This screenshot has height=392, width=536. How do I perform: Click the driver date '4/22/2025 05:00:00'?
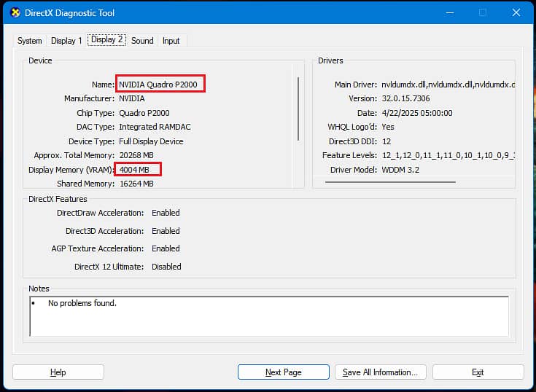click(x=417, y=113)
